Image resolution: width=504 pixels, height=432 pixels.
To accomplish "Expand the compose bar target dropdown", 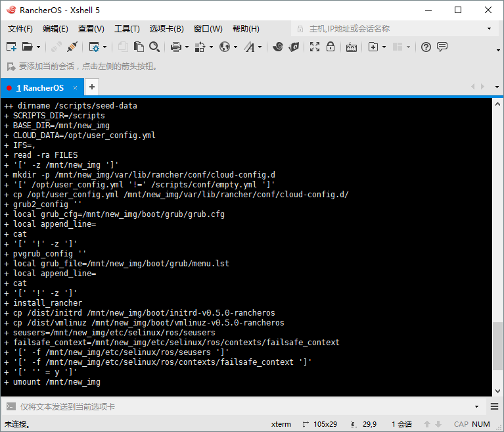I will pyautogui.click(x=476, y=407).
